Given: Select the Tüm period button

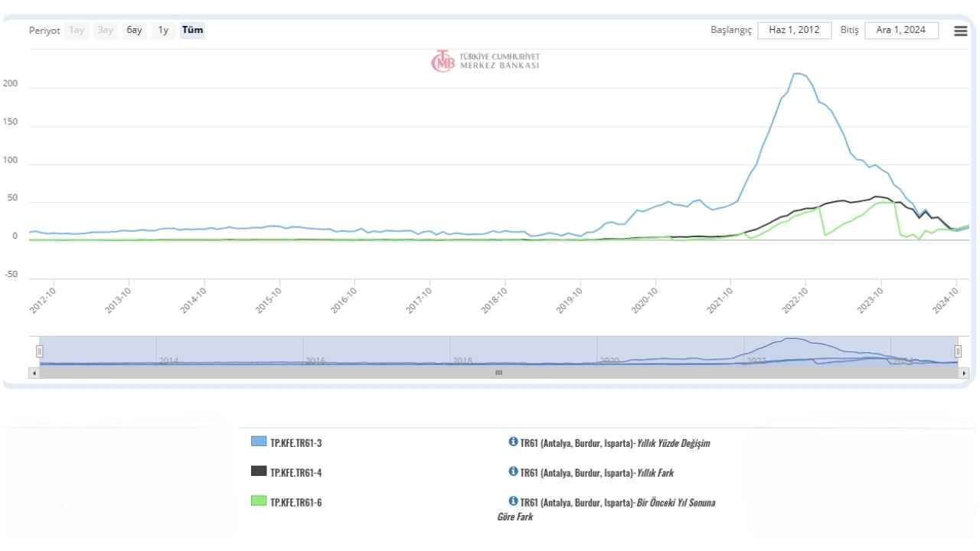Looking at the screenshot, I should pos(193,31).
